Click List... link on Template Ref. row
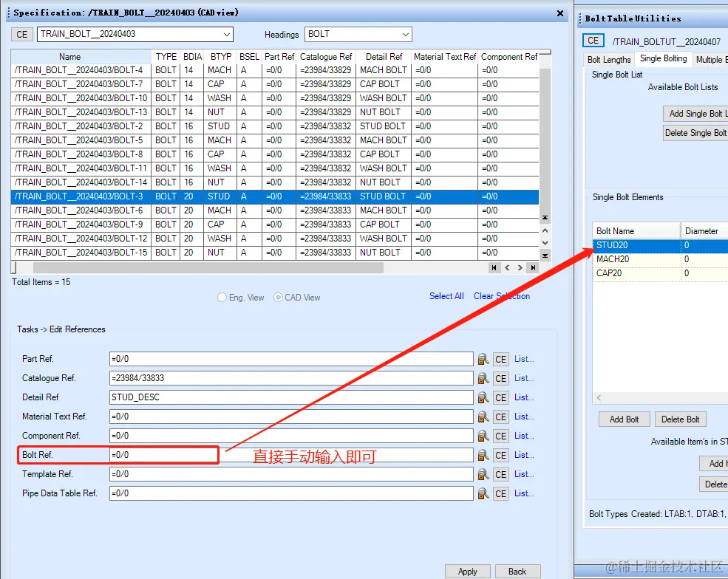Screen dimensions: 728x579 [x=524, y=474]
